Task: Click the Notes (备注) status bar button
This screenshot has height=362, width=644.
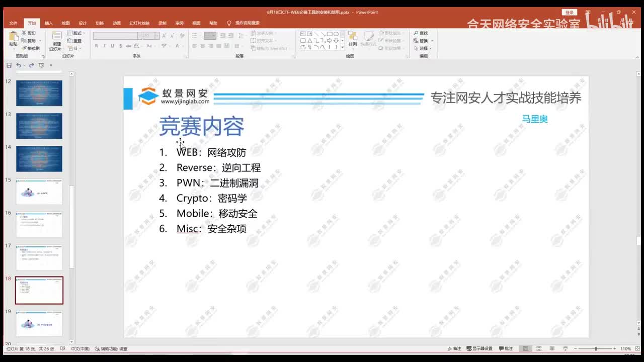Action: [x=454, y=348]
